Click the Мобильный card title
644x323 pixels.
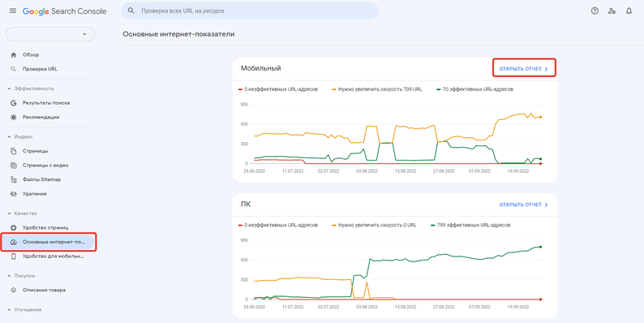tap(261, 68)
